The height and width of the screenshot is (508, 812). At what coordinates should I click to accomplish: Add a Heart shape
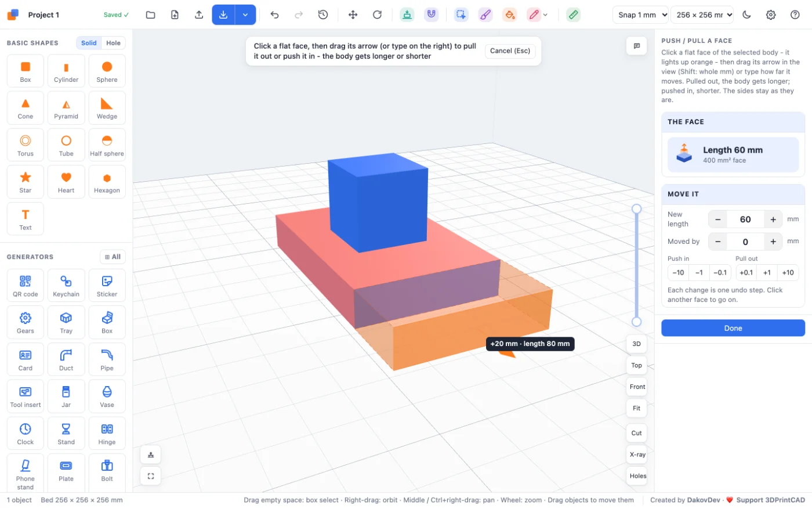[66, 182]
